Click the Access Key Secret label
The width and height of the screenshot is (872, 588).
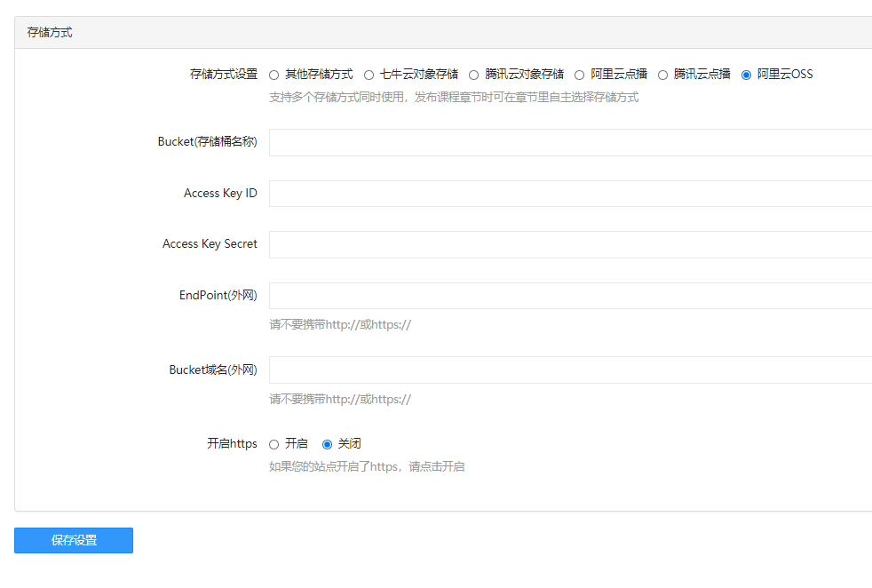coord(210,243)
